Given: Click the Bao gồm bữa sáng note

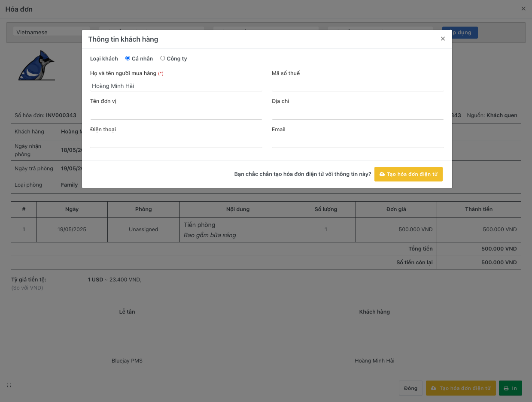Looking at the screenshot, I should tap(210, 235).
